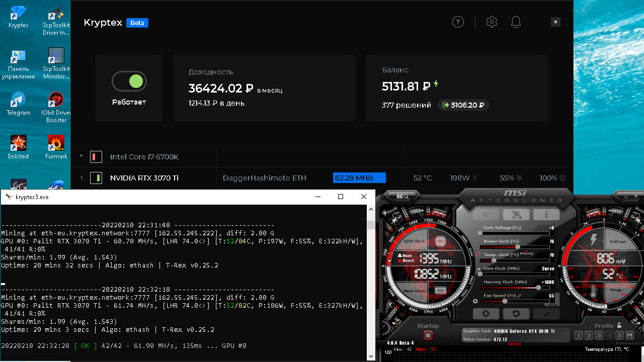Toggle Intel Core i7-6700K device switch
This screenshot has width=644, height=362.
coord(96,157)
